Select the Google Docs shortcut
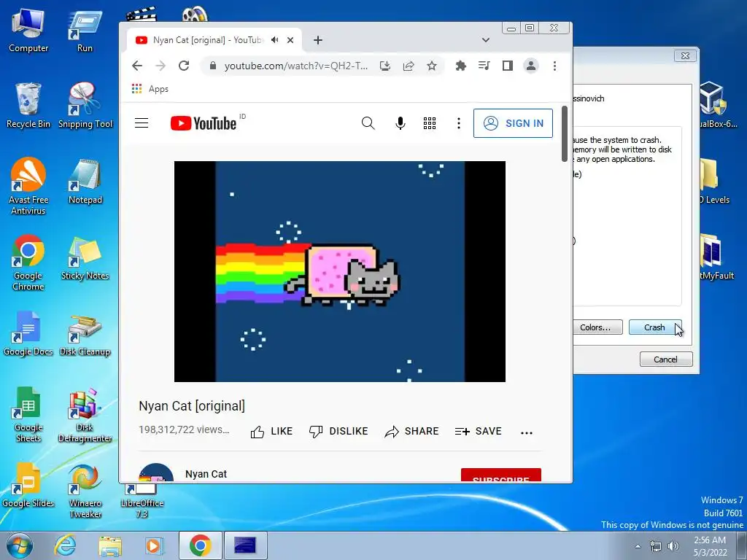The height and width of the screenshot is (560, 747). pyautogui.click(x=28, y=333)
